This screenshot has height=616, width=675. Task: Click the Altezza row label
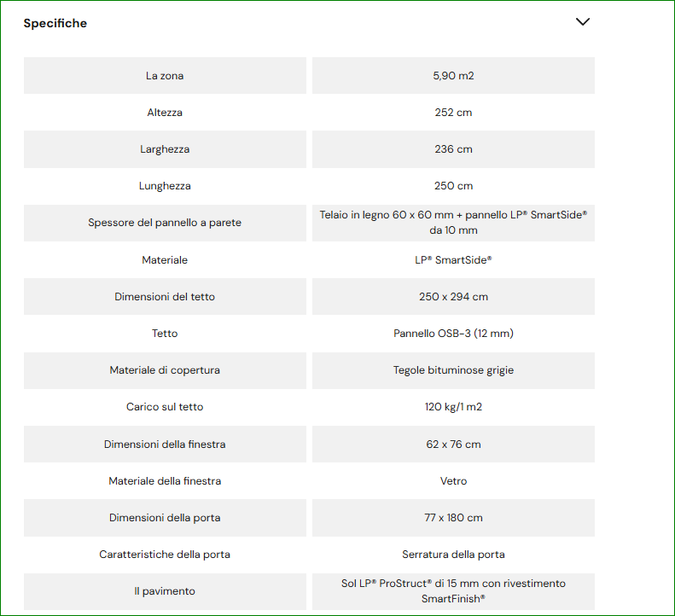[x=165, y=113]
